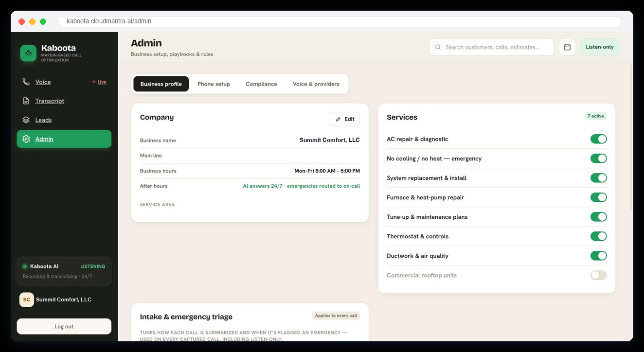Click the LISTENING status label

pos(93,266)
